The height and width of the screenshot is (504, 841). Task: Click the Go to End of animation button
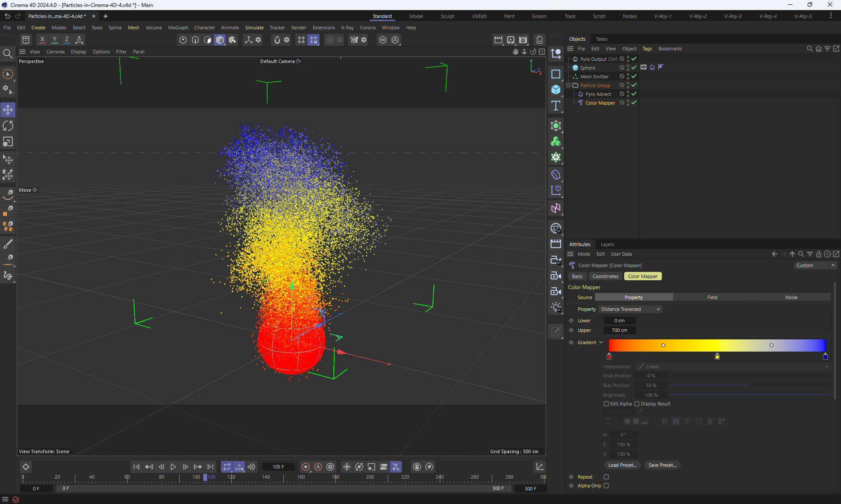[211, 467]
